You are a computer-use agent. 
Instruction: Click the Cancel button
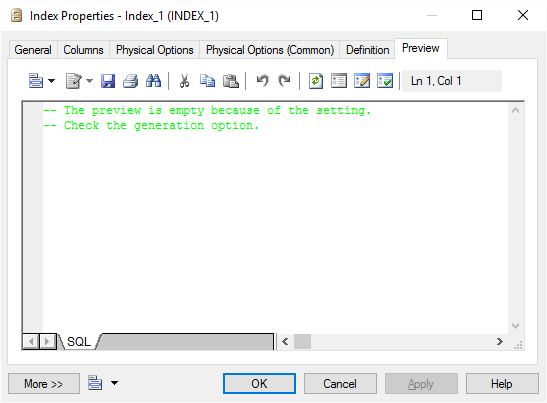coord(340,384)
